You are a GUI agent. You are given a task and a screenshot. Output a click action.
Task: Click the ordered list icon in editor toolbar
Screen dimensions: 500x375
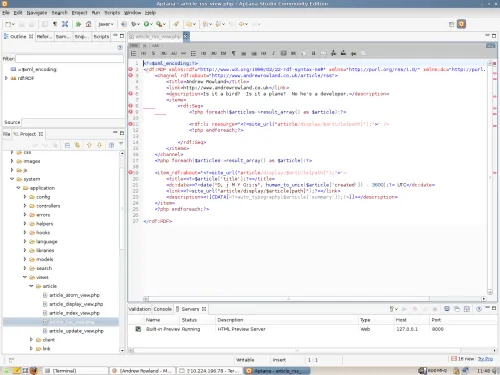click(133, 53)
